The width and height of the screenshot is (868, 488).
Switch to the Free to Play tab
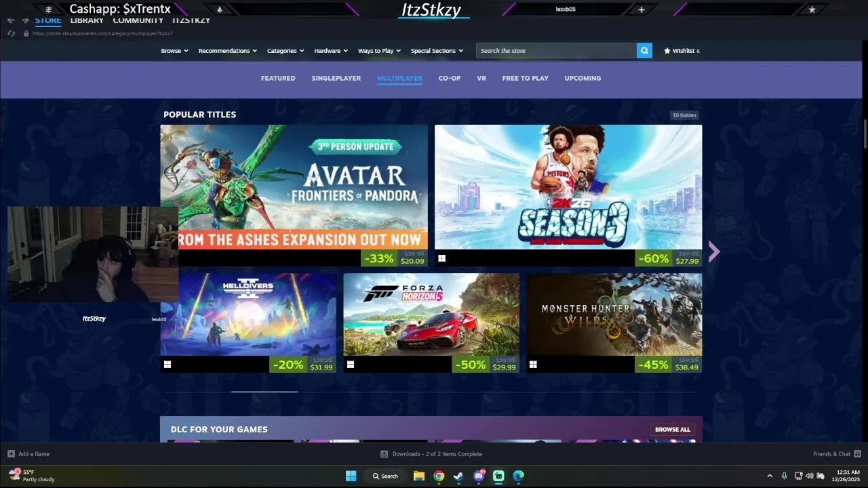pos(525,78)
